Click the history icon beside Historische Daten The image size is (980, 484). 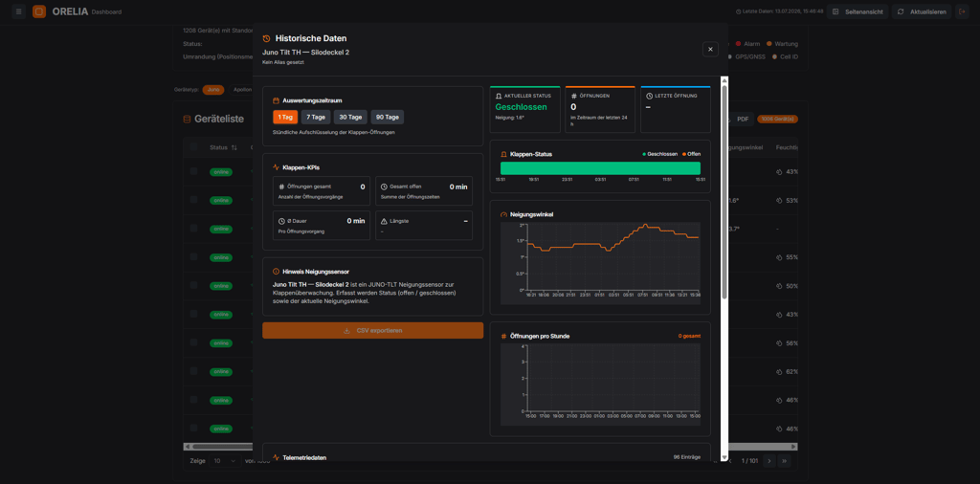point(267,38)
